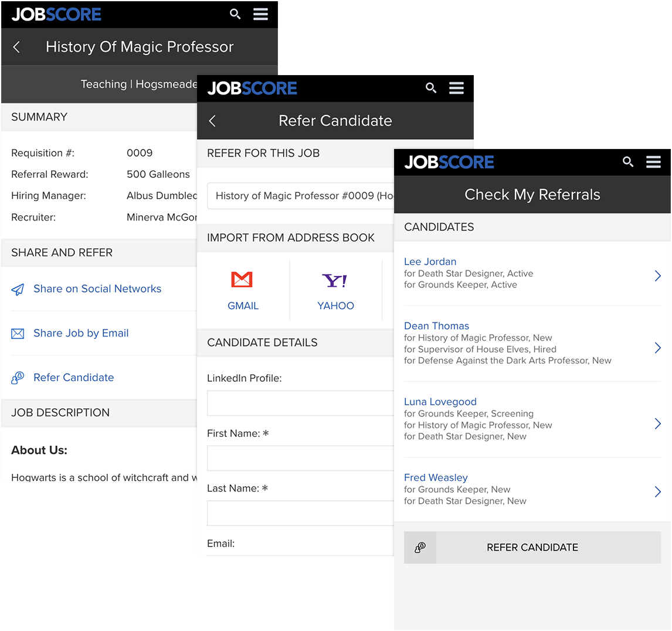Select the search icon on the Check My Referrals screen

point(628,162)
